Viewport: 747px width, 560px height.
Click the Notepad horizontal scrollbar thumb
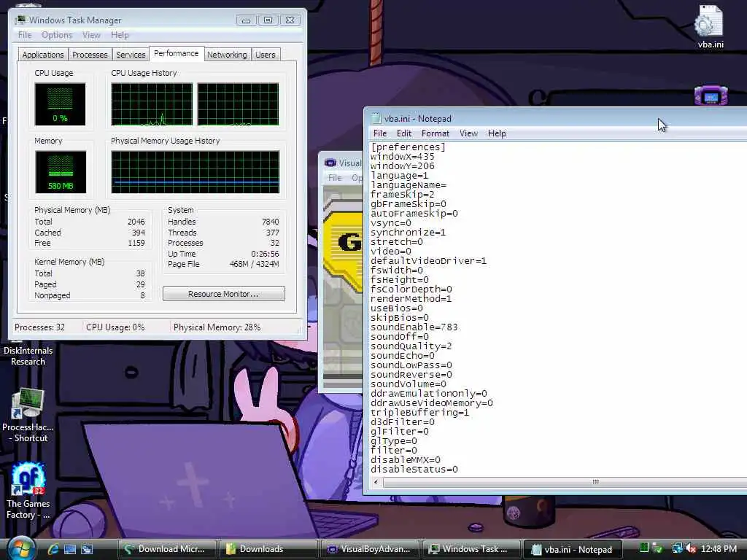point(566,482)
